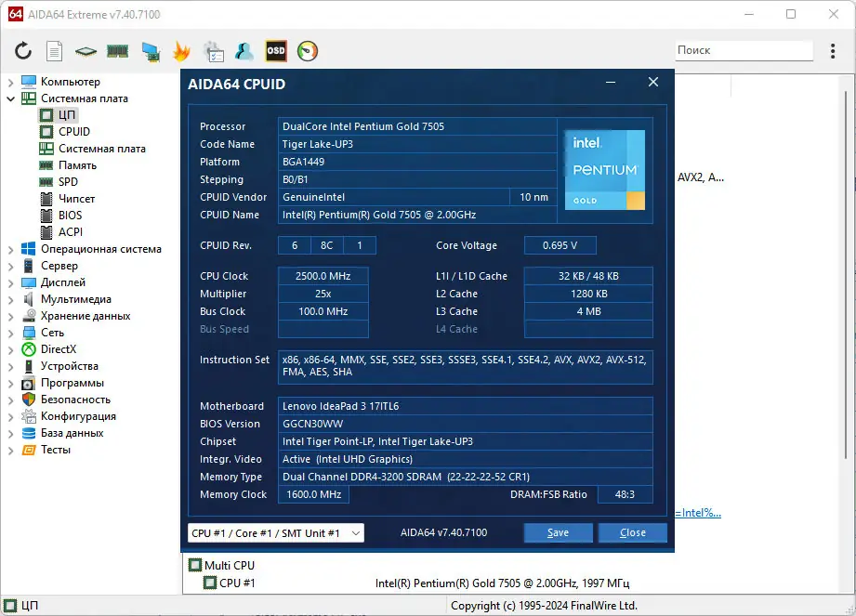This screenshot has height=616, width=856.
Task: Click the Close button in CPUID
Action: coord(633,532)
